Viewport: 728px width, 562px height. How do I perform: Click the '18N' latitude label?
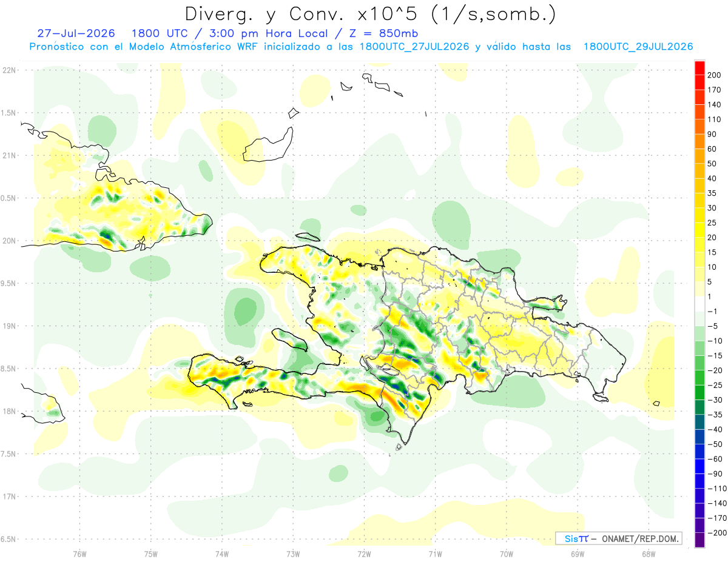click(8, 412)
